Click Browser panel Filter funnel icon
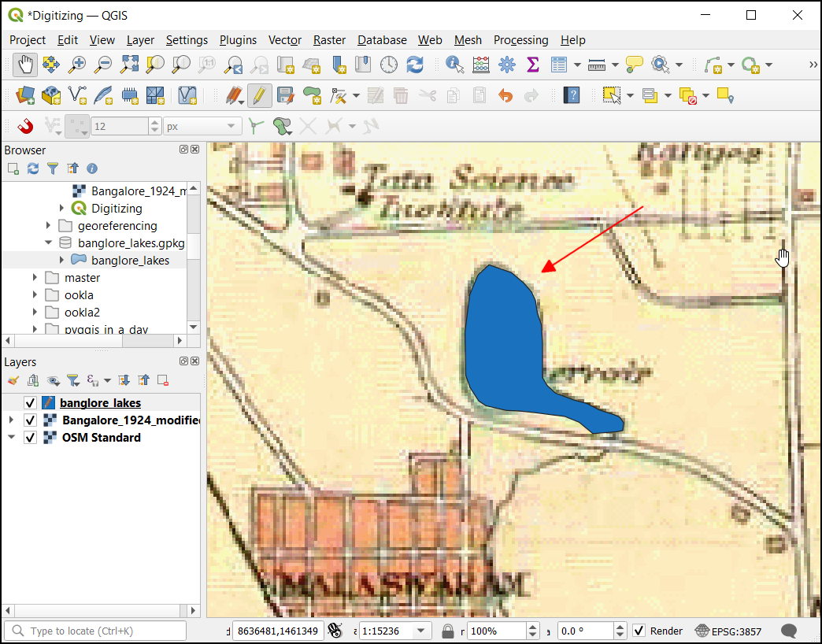This screenshot has height=644, width=822. 53,168
